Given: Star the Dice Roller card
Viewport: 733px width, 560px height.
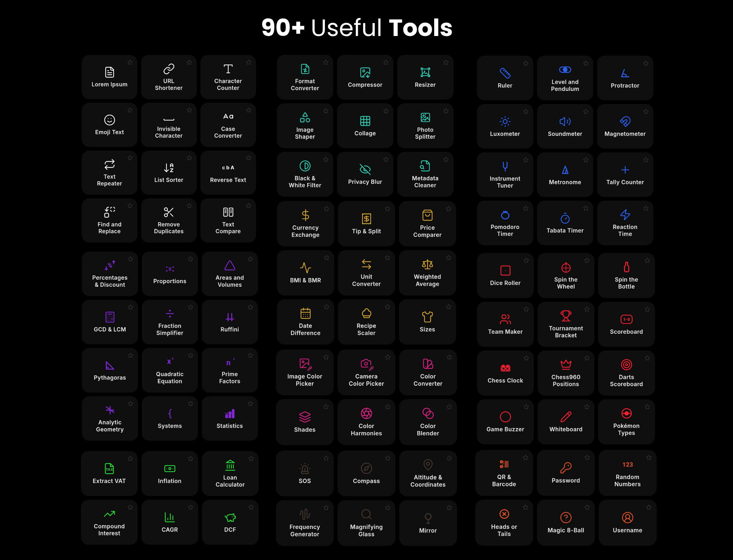Looking at the screenshot, I should click(x=526, y=260).
